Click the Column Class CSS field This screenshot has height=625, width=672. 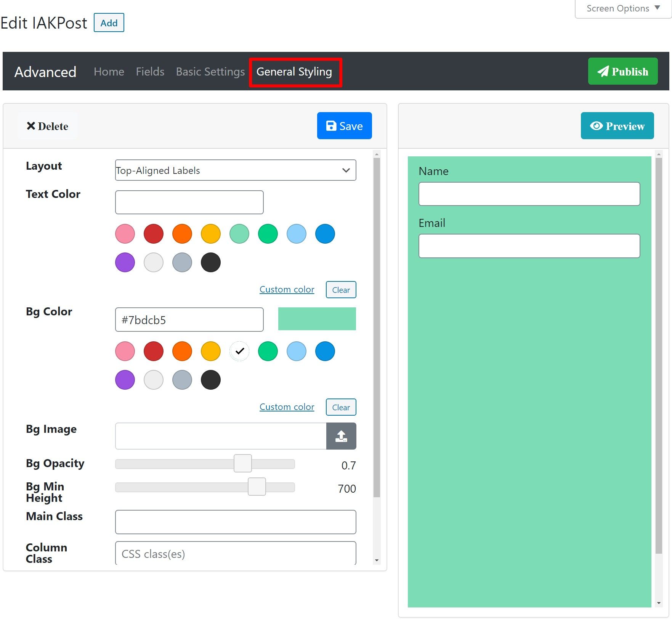coord(236,553)
